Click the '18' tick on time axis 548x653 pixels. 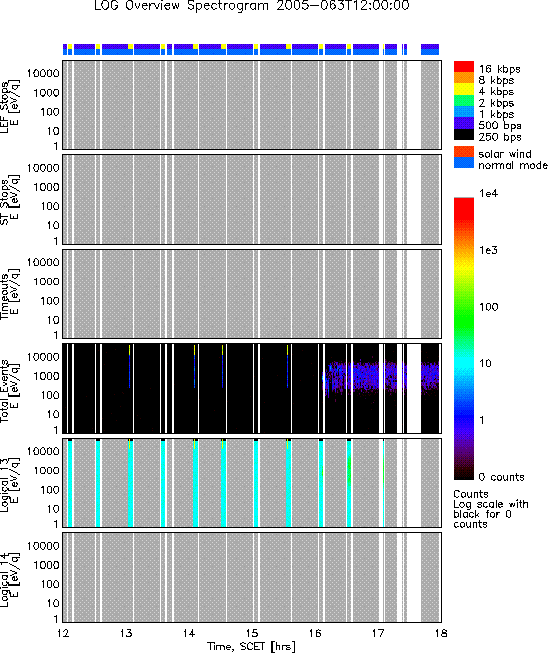click(x=441, y=633)
